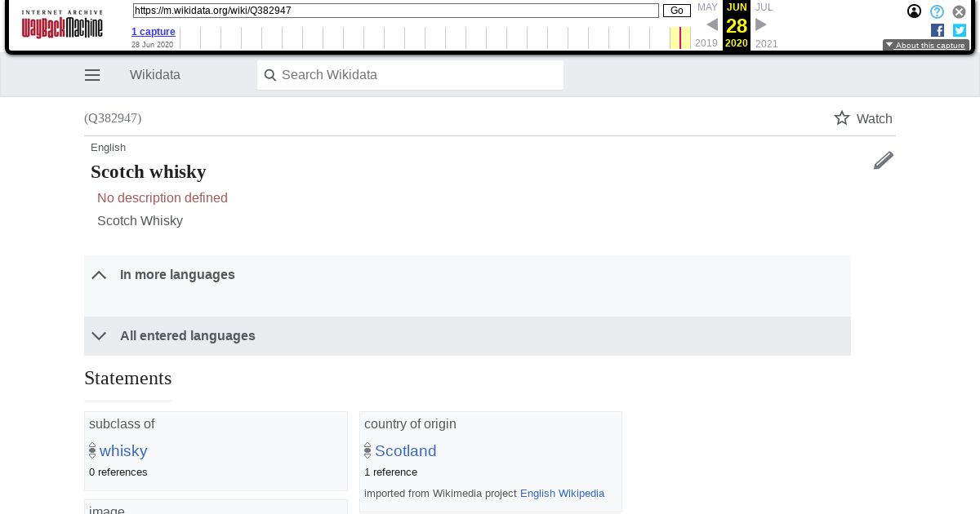Click the highlighted 2020 capture marker

(680, 38)
